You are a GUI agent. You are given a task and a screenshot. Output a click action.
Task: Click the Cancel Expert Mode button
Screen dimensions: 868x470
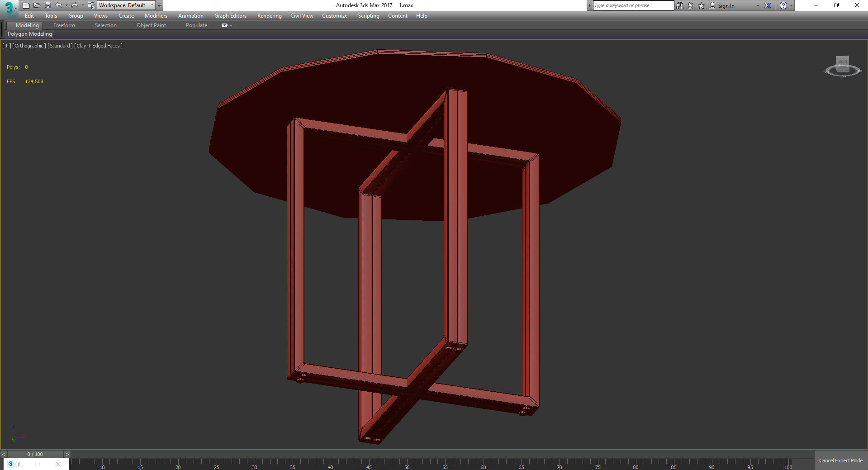841,461
